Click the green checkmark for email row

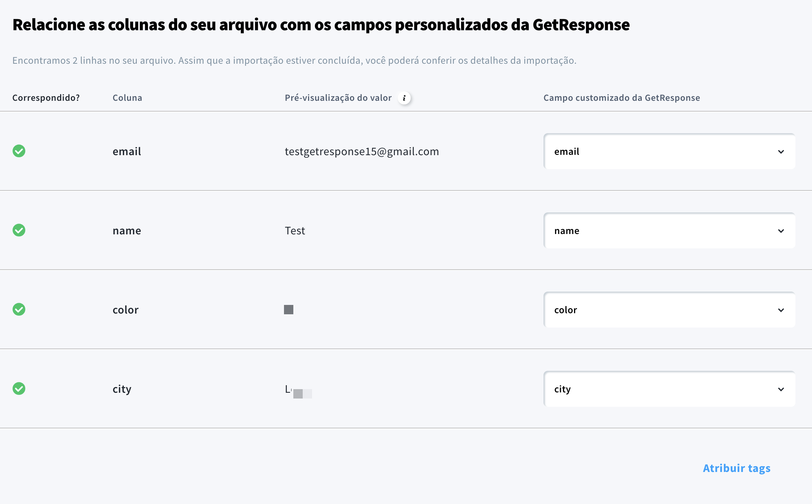click(x=19, y=151)
